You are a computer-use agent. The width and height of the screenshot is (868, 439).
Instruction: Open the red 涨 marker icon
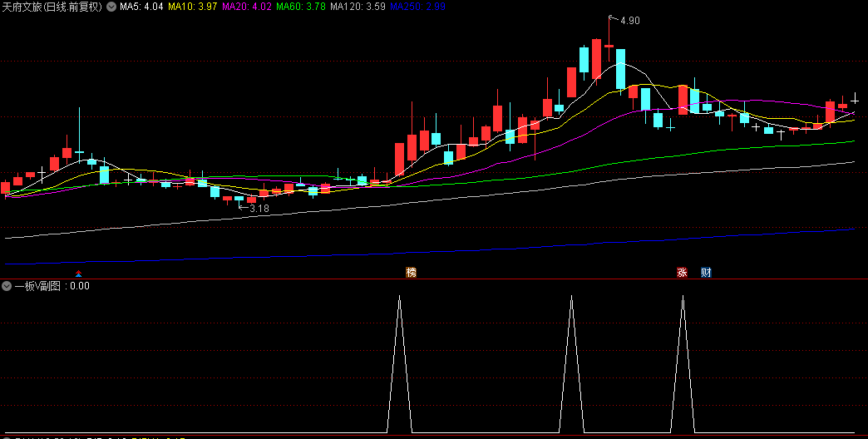pyautogui.click(x=682, y=273)
